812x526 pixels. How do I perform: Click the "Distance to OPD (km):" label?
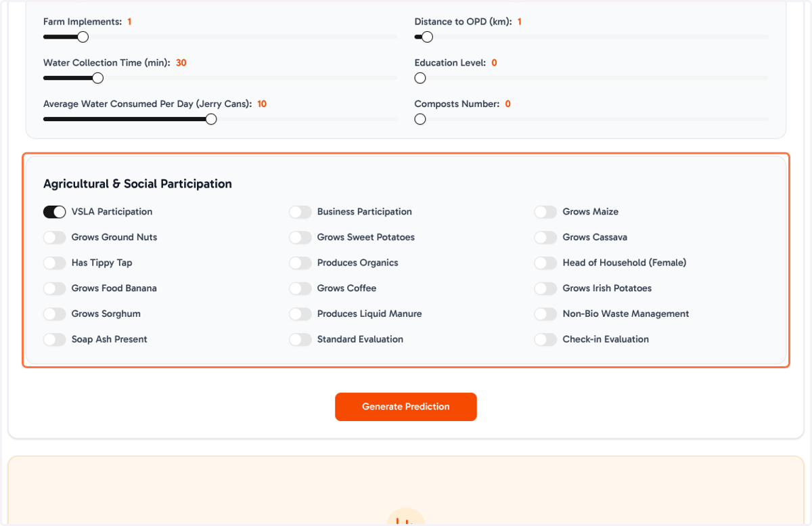(464, 22)
